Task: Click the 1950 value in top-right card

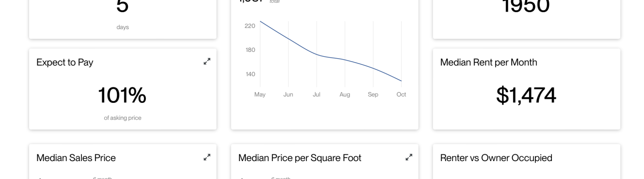Action: click(x=526, y=6)
